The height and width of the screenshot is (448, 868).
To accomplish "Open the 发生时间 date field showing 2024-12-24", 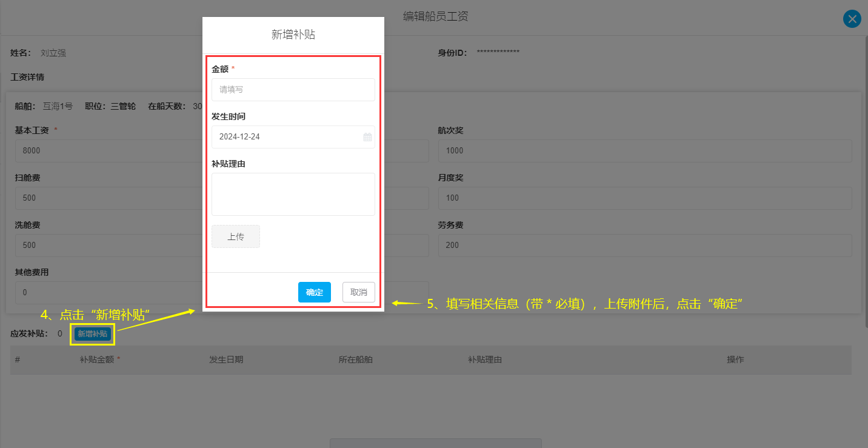I will (293, 137).
